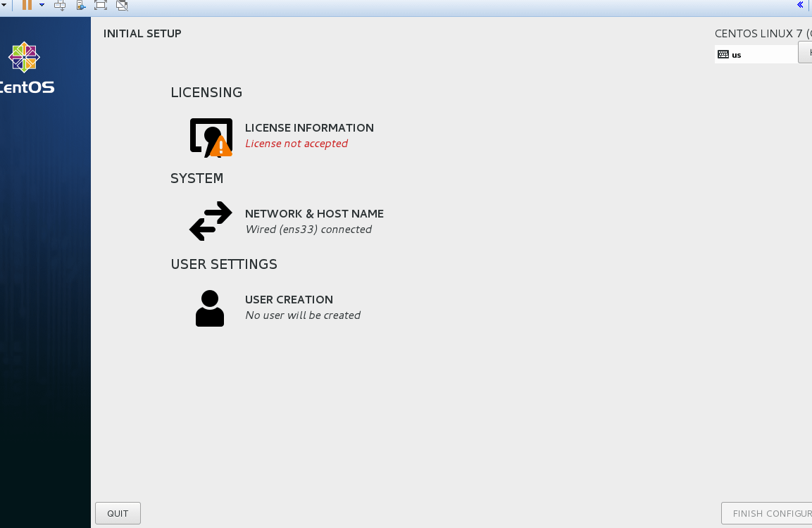
Task: Click the 'License not accepted' status text
Action: tap(296, 144)
